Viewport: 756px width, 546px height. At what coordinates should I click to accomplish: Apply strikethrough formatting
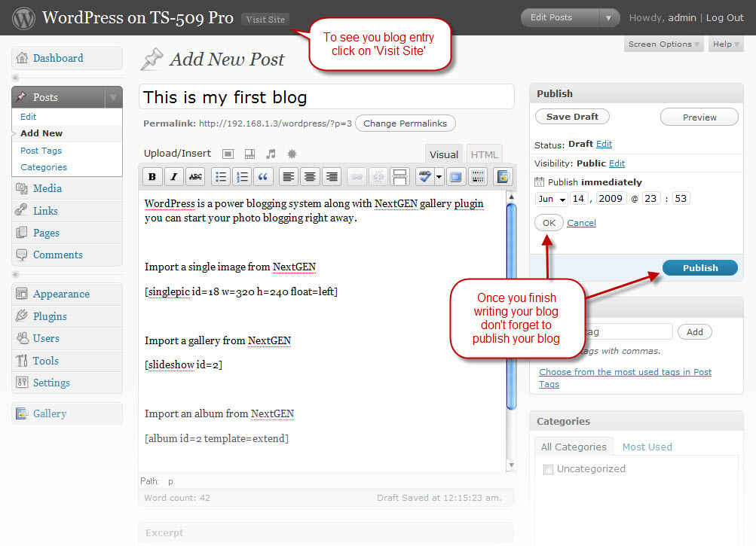195,177
